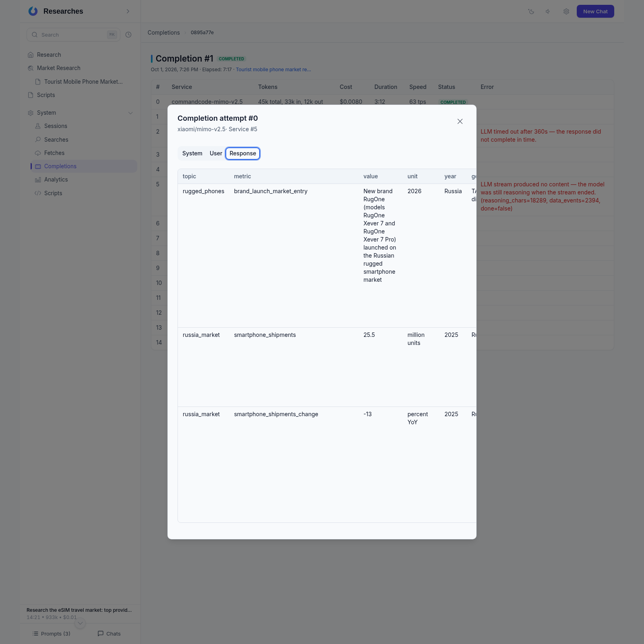Click smartphone_shipments_change metric cell
Image resolution: width=644 pixels, height=644 pixels.
coord(276,414)
